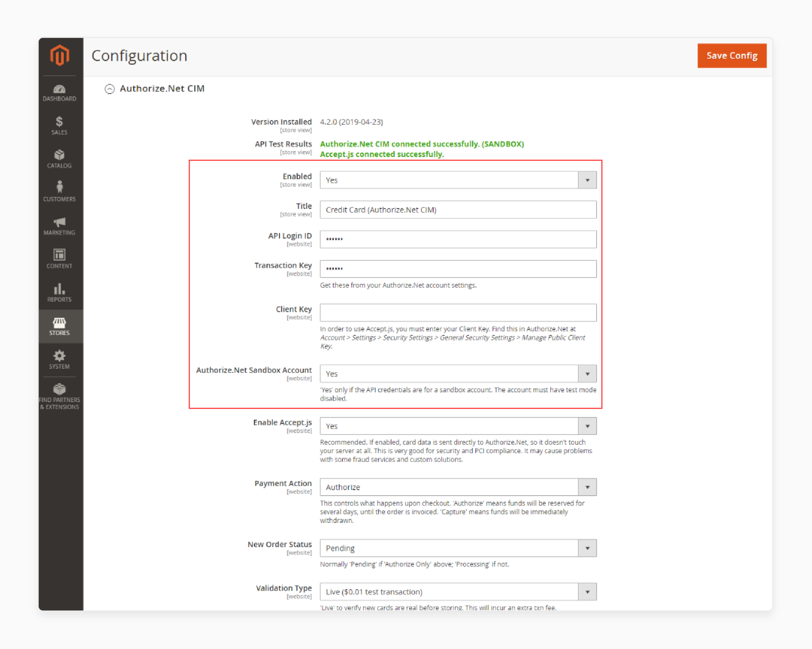Click the Configuration page heading
Image resolution: width=812 pixels, height=649 pixels.
click(x=139, y=56)
